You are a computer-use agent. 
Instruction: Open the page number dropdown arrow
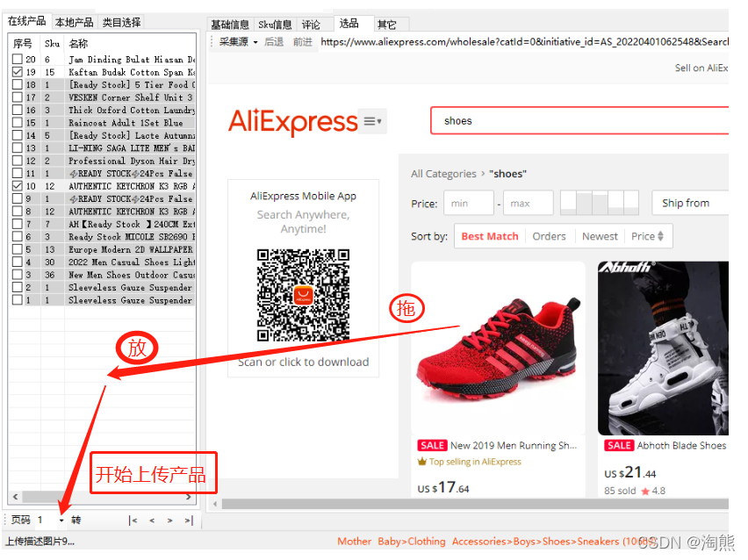pos(61,521)
